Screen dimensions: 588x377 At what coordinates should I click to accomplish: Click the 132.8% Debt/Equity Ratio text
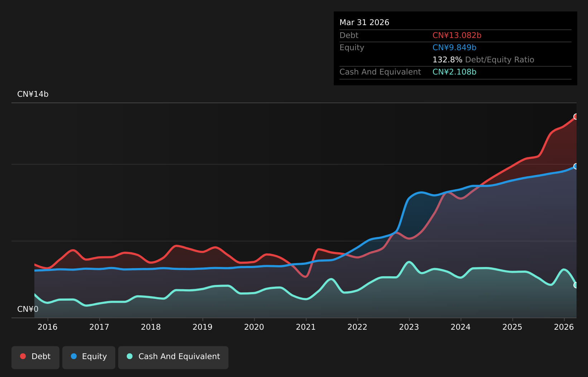[x=483, y=60]
